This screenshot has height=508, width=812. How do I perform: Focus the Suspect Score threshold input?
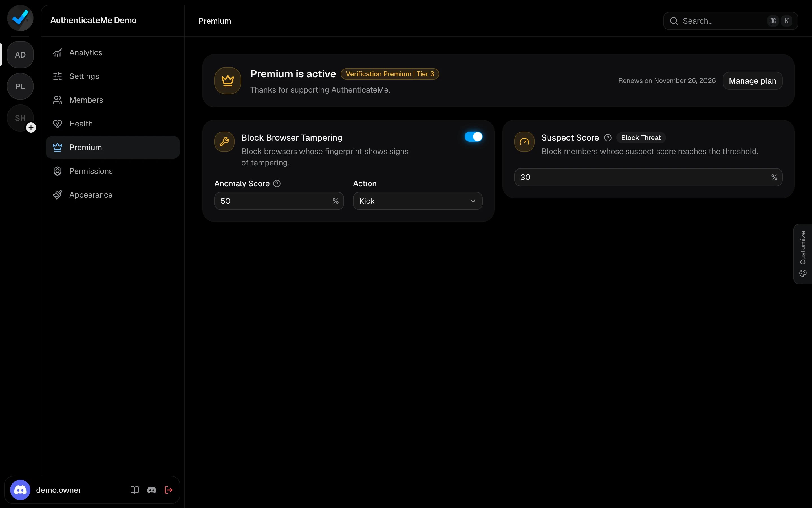648,178
